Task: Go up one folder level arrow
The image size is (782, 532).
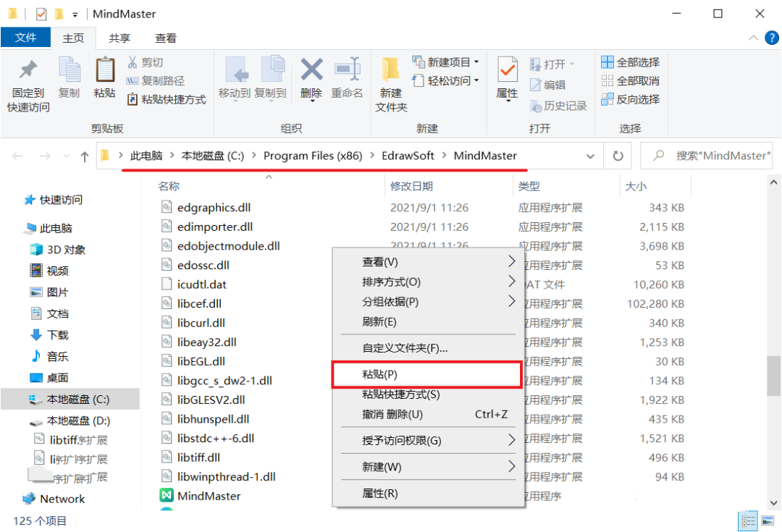Action: tap(85, 156)
